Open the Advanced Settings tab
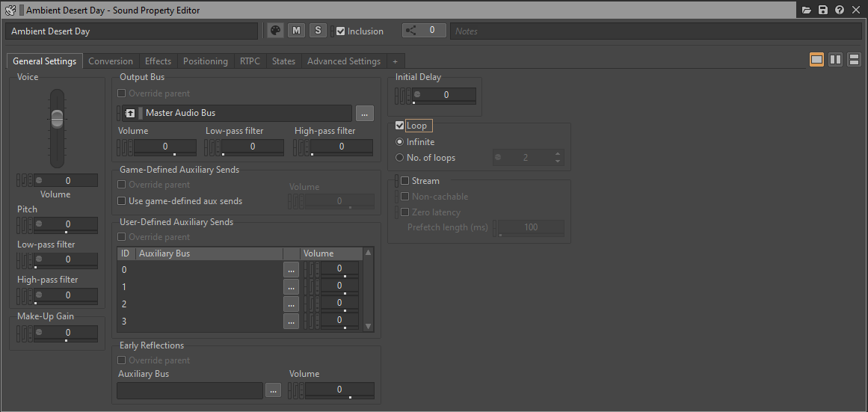 [344, 61]
